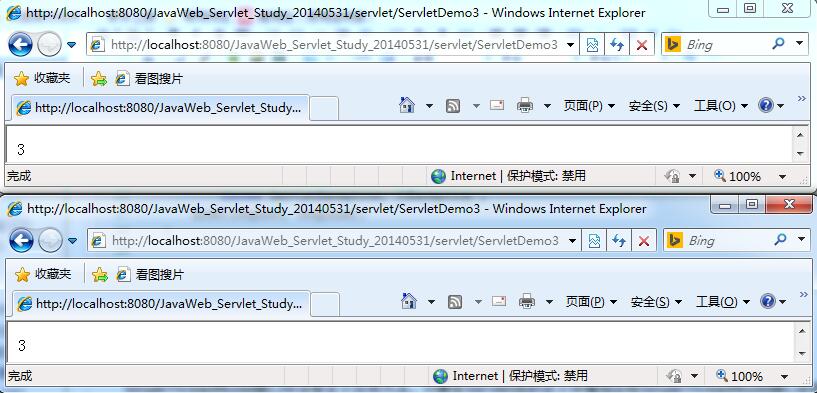Open 收藏夹 favorites in top window

click(42, 78)
